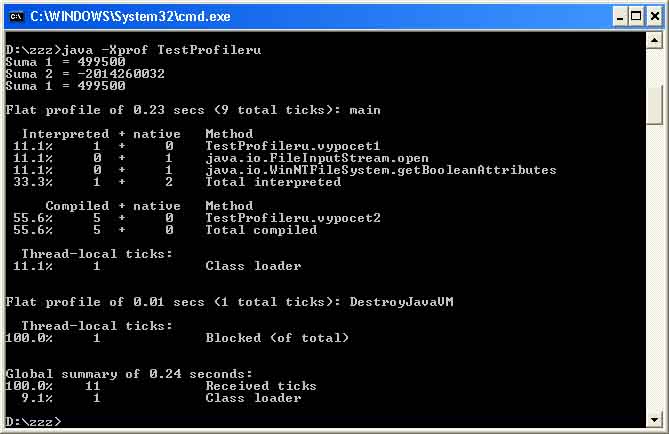Click the WinNTFileSystem.getBooleanAttributes method entry
669x434 pixels.
380,169
